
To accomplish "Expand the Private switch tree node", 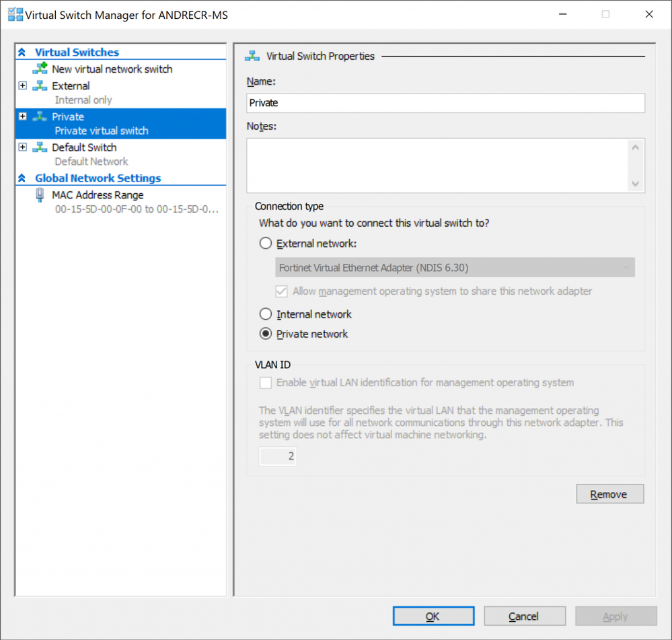I will click(x=23, y=116).
